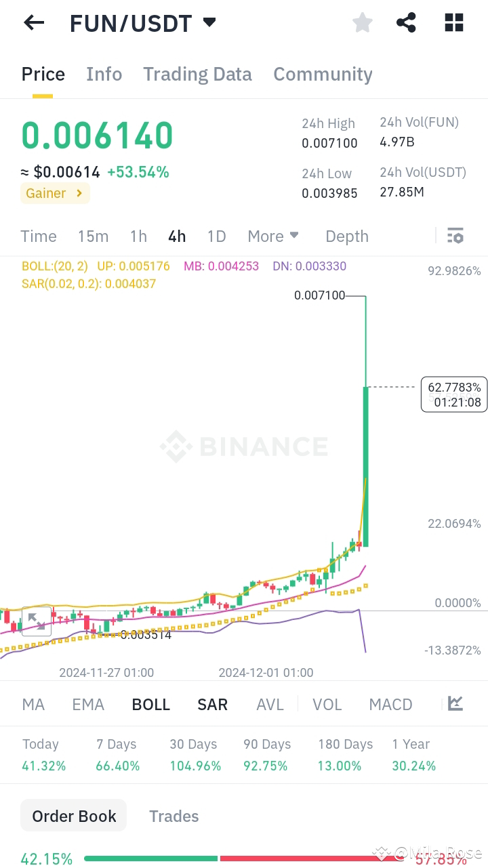Viewport: 488px width, 868px height.
Task: Open the Trades tab
Action: pyautogui.click(x=174, y=816)
